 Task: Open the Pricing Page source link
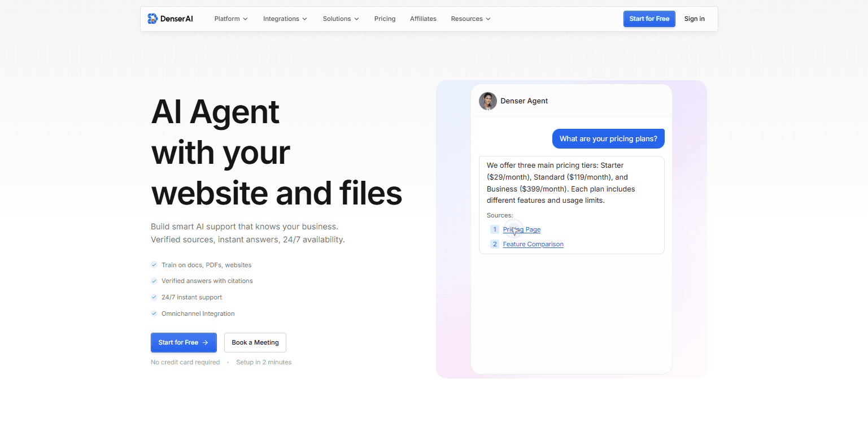[521, 229]
